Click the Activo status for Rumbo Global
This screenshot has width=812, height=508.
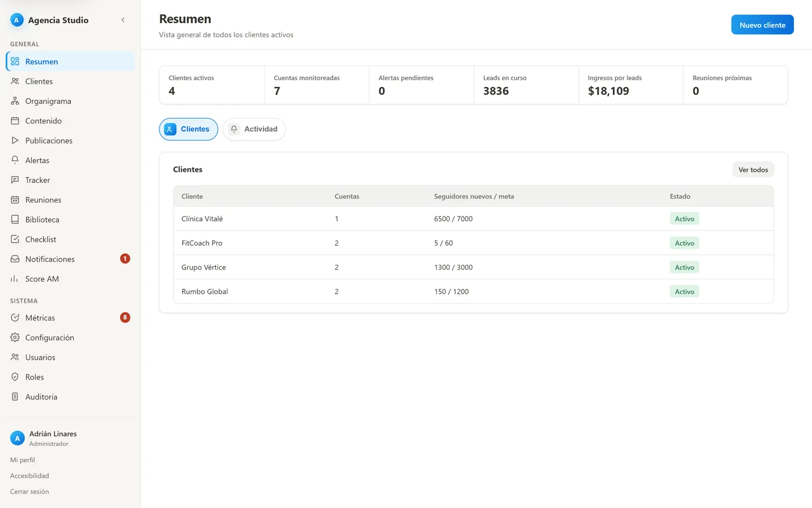tap(684, 291)
